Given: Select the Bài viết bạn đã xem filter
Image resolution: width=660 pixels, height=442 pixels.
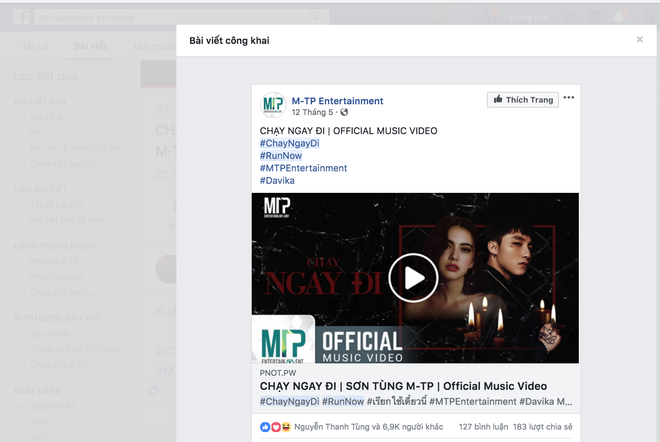Looking at the screenshot, I should point(67,220).
